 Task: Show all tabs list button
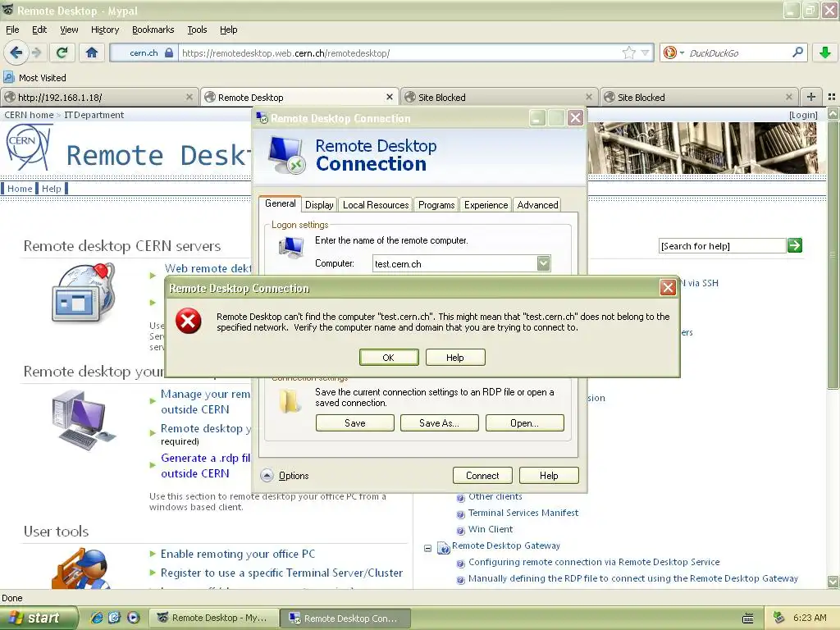(832, 97)
